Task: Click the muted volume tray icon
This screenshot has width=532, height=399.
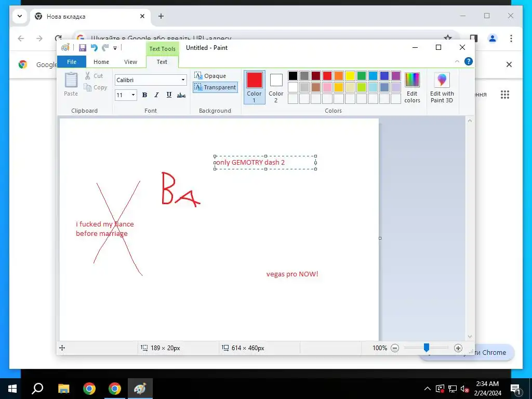Action: [465, 389]
